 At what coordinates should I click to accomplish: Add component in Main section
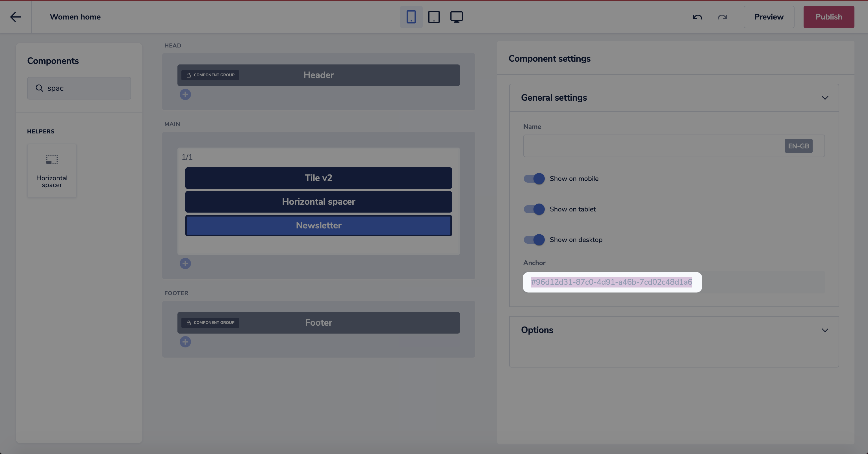(x=185, y=263)
